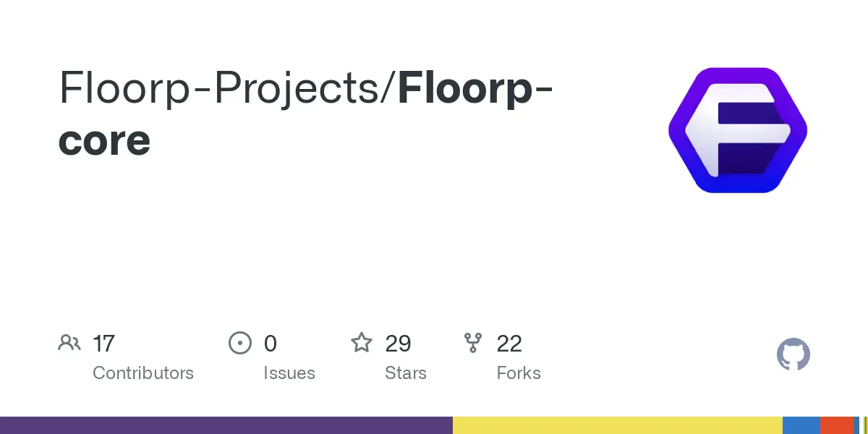Click the issues count 0
The height and width of the screenshot is (434, 868).
[x=271, y=344]
